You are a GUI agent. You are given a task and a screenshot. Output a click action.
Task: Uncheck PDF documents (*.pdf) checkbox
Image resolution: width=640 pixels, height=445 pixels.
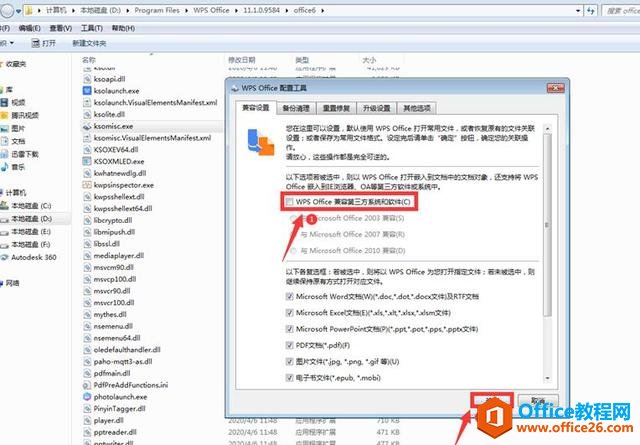[x=289, y=345]
